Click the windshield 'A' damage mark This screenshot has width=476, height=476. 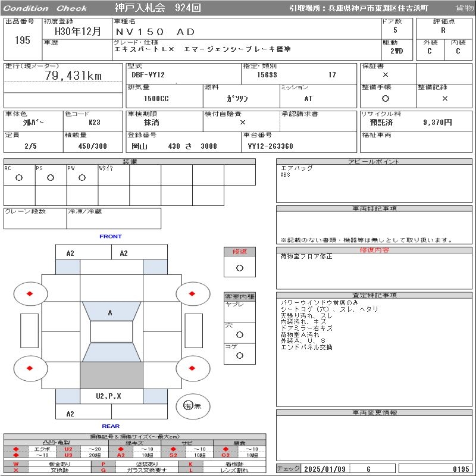click(110, 313)
